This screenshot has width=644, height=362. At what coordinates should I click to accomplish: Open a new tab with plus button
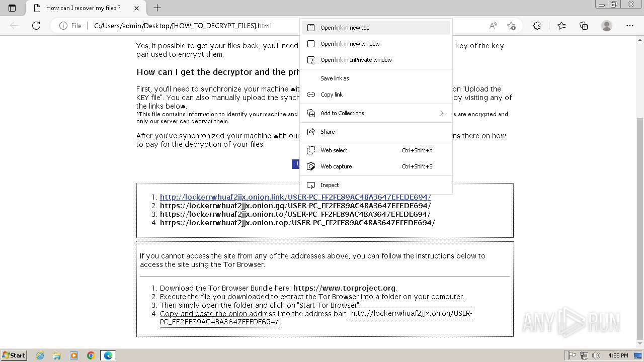tap(157, 8)
